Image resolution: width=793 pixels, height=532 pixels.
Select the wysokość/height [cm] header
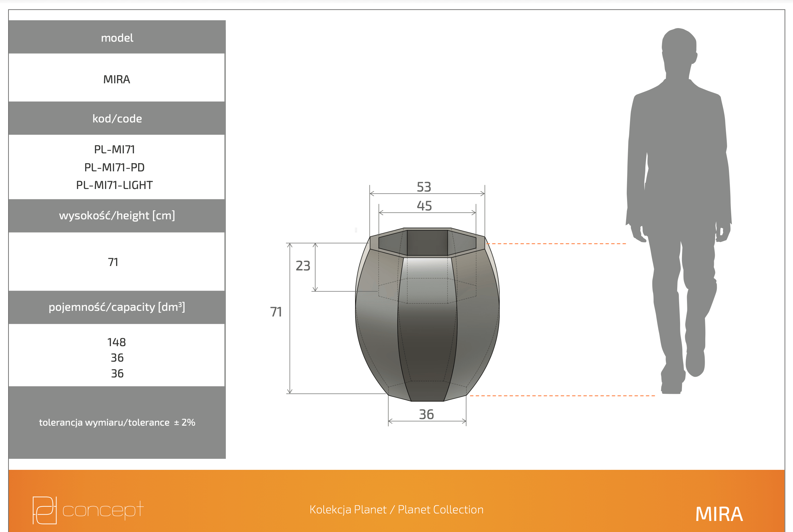[117, 216]
